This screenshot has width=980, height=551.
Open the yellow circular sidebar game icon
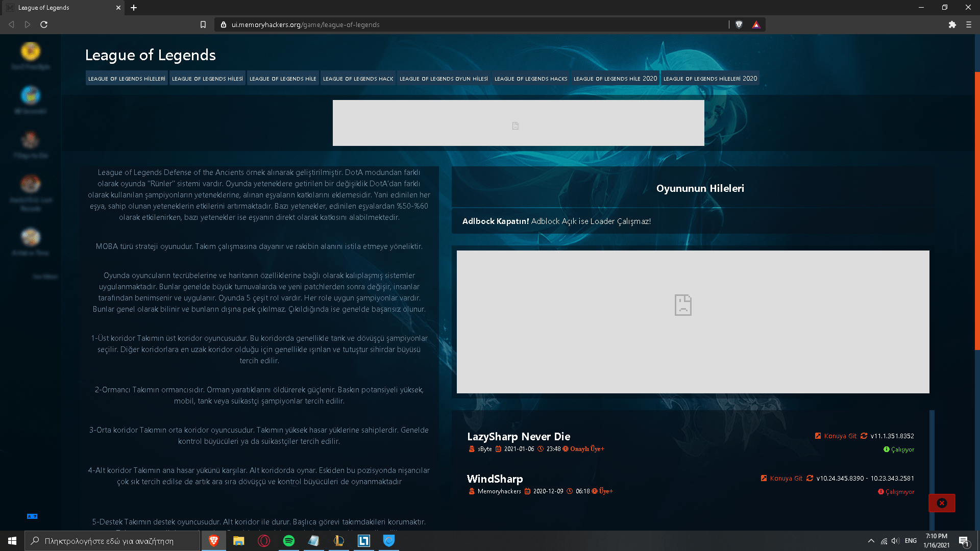pyautogui.click(x=31, y=52)
